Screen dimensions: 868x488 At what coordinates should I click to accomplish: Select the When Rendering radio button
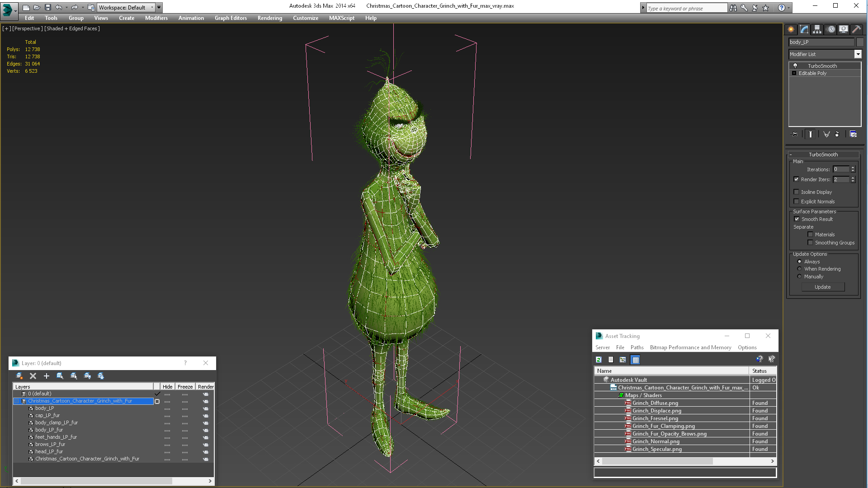coord(799,269)
